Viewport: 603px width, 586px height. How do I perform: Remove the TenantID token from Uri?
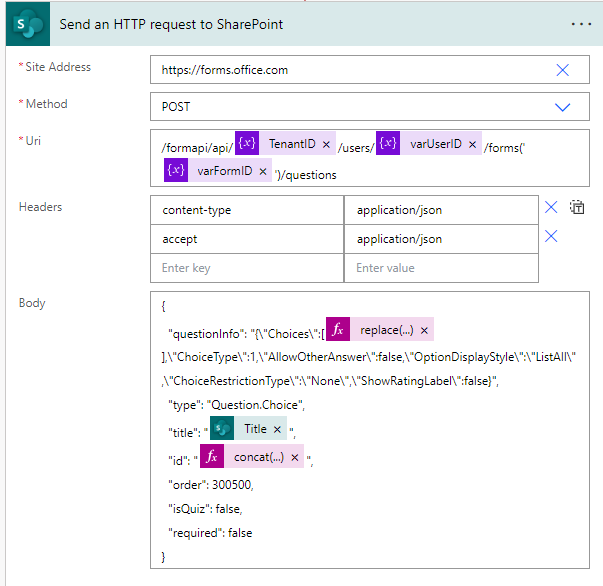[x=326, y=144]
